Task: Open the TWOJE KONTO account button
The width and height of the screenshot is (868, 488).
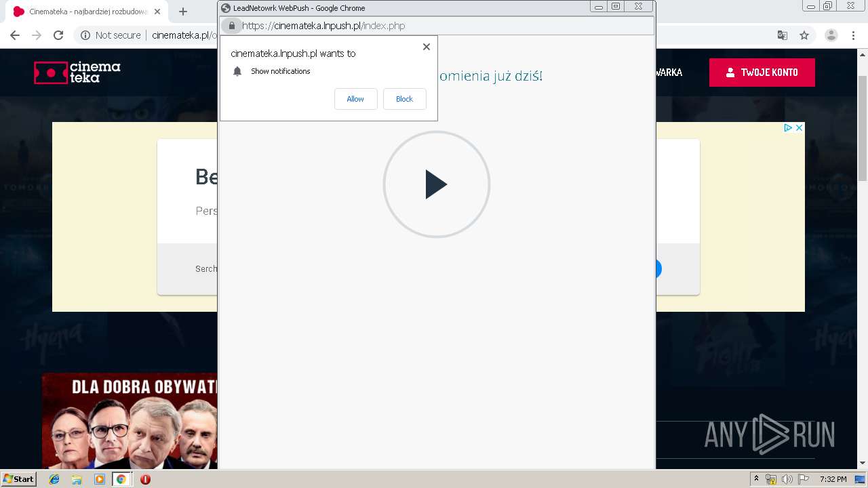Action: [x=762, y=73]
